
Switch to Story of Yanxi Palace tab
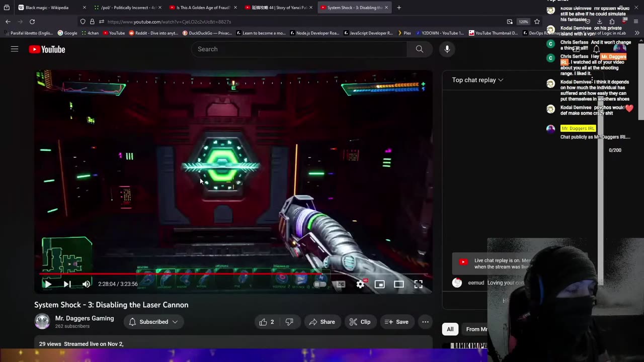click(x=279, y=8)
